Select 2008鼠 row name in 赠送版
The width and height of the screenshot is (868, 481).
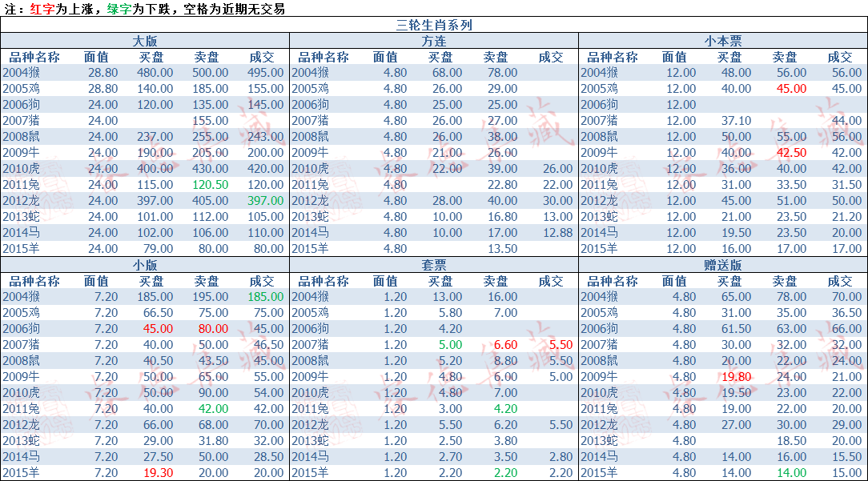[x=599, y=362]
